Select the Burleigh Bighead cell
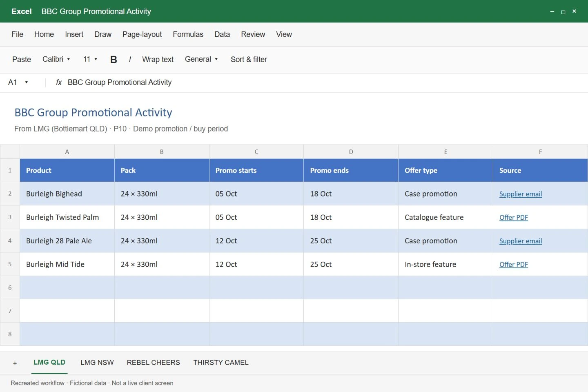Viewport: 588px width, 392px height. tap(67, 194)
